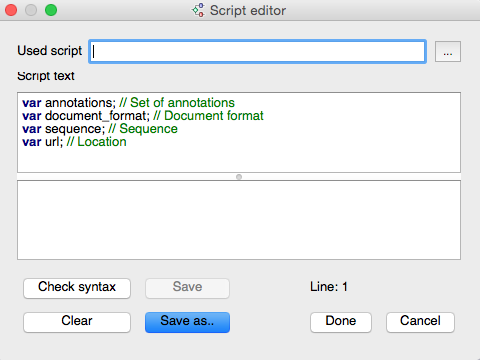The height and width of the screenshot is (360, 480).
Task: Close the Script editor window with red button
Action: (11, 10)
